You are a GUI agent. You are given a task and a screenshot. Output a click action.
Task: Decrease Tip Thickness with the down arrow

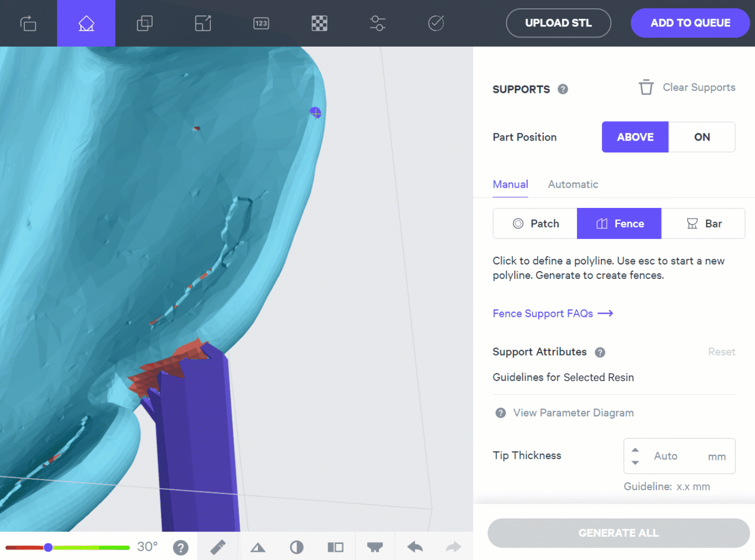635,463
